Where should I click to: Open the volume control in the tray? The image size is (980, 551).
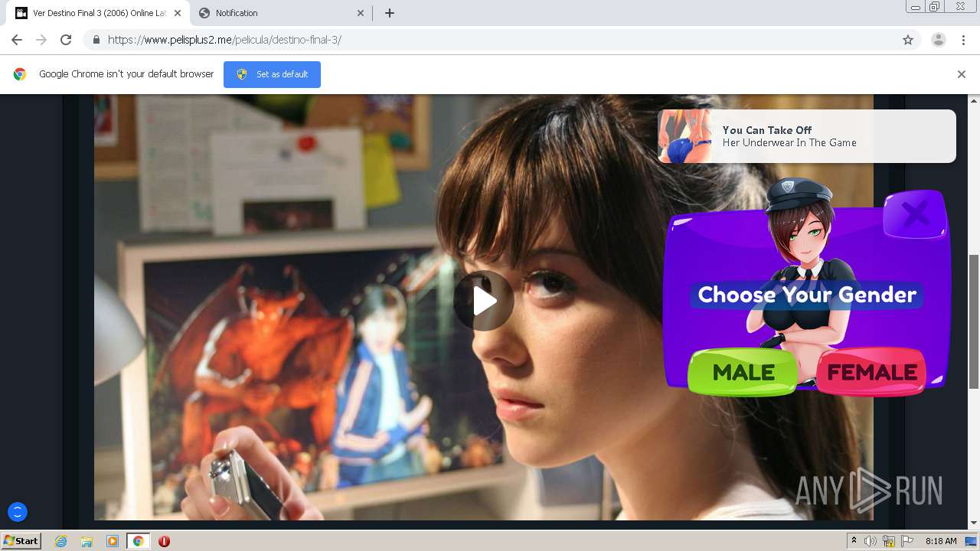coord(871,541)
